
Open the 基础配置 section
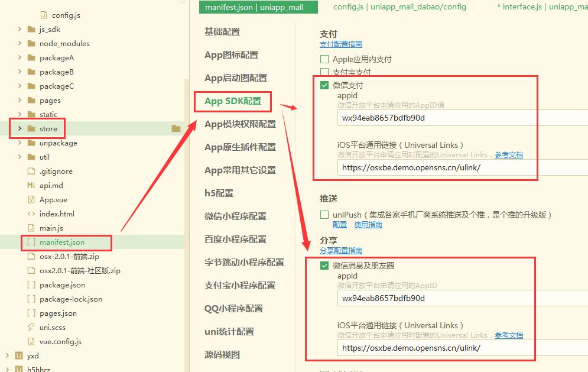(222, 32)
